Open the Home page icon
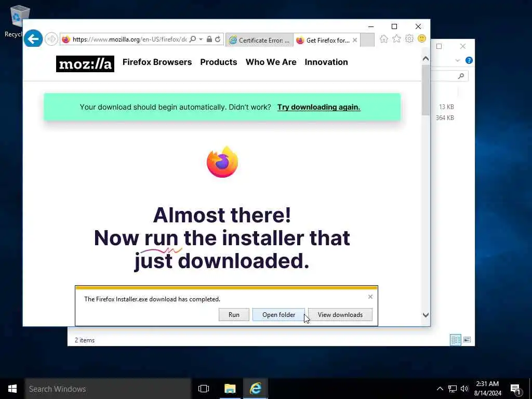The image size is (532, 399). coord(384,39)
